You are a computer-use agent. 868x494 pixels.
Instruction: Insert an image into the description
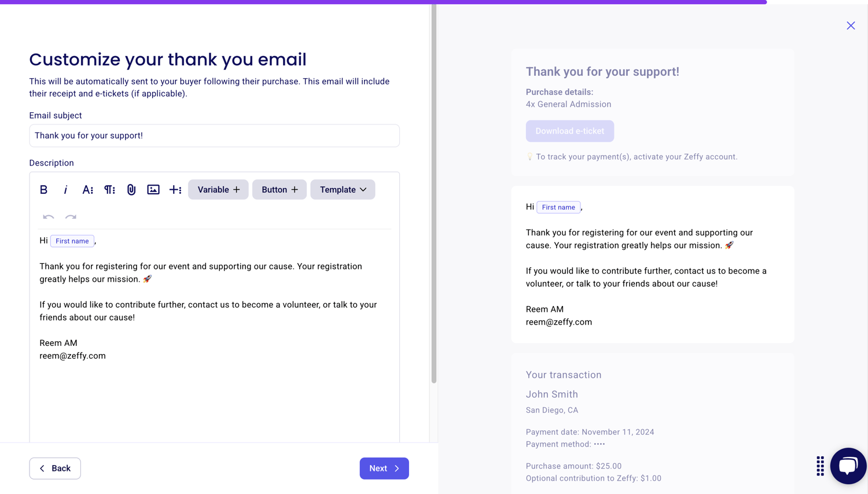click(153, 190)
